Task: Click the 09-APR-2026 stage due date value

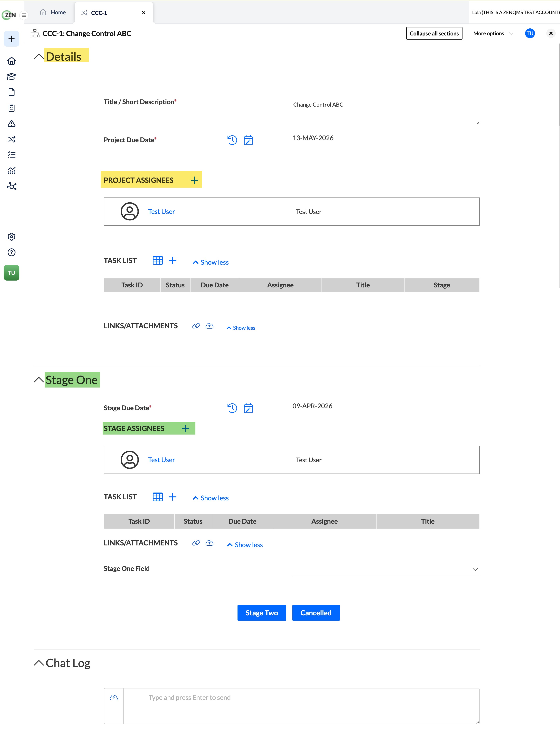Action: [x=312, y=406]
